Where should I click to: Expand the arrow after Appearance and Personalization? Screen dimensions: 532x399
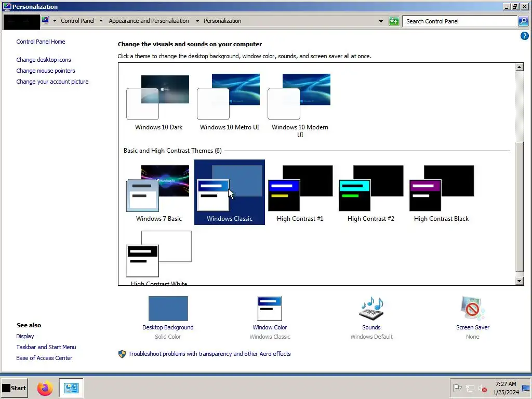197,21
